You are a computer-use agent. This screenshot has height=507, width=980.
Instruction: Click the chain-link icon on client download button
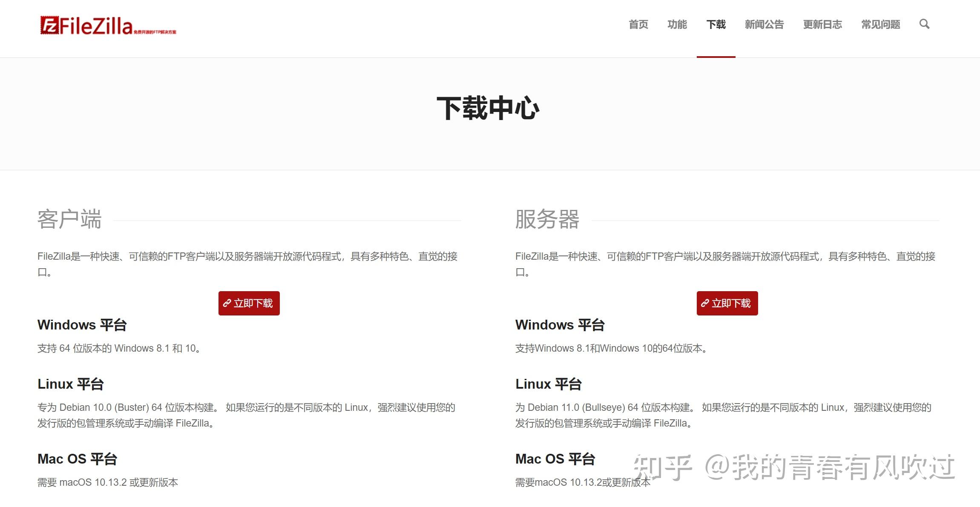point(227,304)
